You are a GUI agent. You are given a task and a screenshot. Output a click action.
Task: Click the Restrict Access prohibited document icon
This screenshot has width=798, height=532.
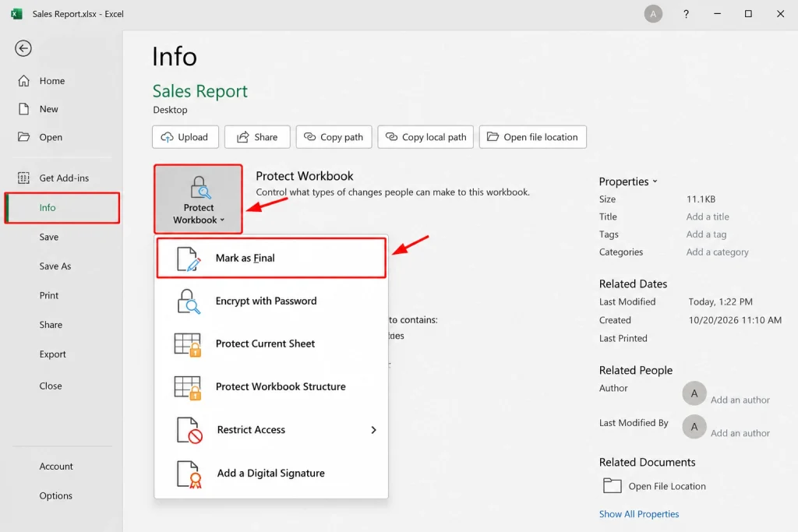189,430
